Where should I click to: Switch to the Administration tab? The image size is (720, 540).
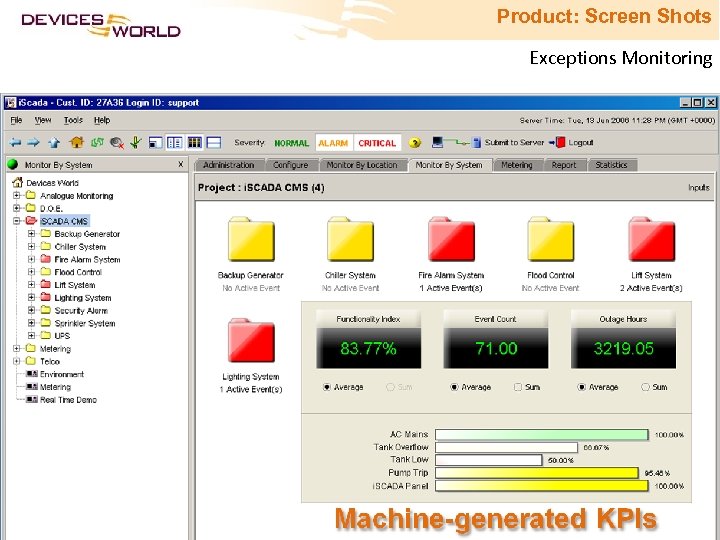[x=229, y=165]
